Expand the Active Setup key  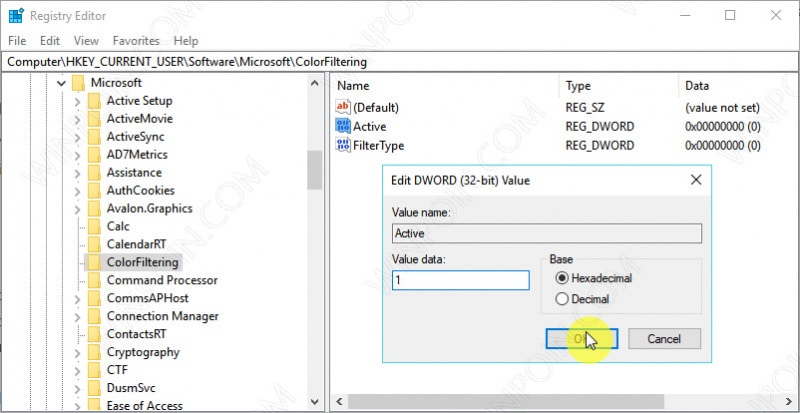(x=77, y=102)
